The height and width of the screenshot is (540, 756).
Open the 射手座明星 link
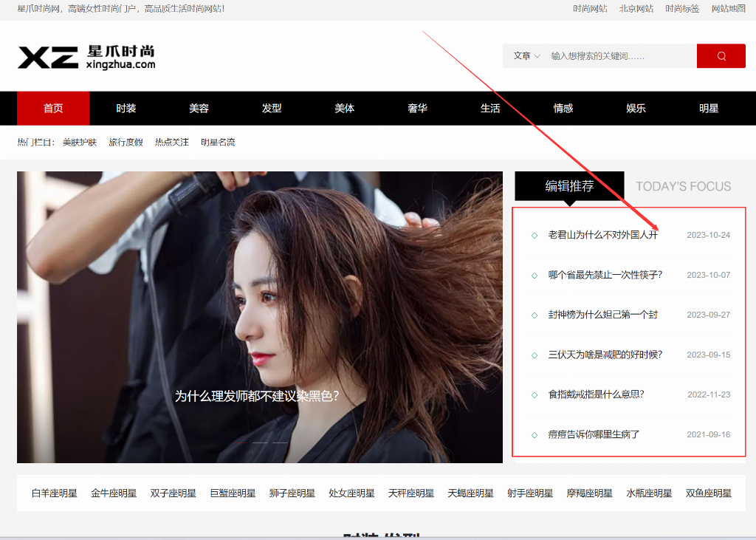[x=530, y=493]
